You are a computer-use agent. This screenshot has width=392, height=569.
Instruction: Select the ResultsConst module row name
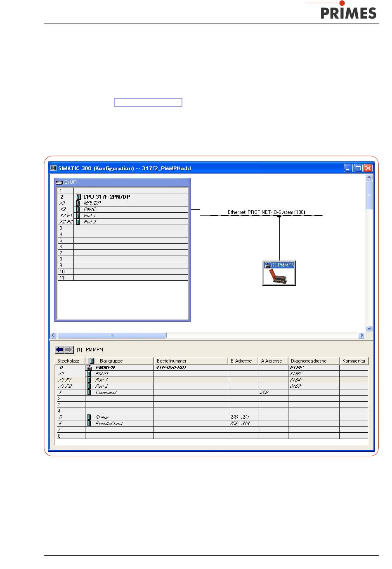click(109, 423)
